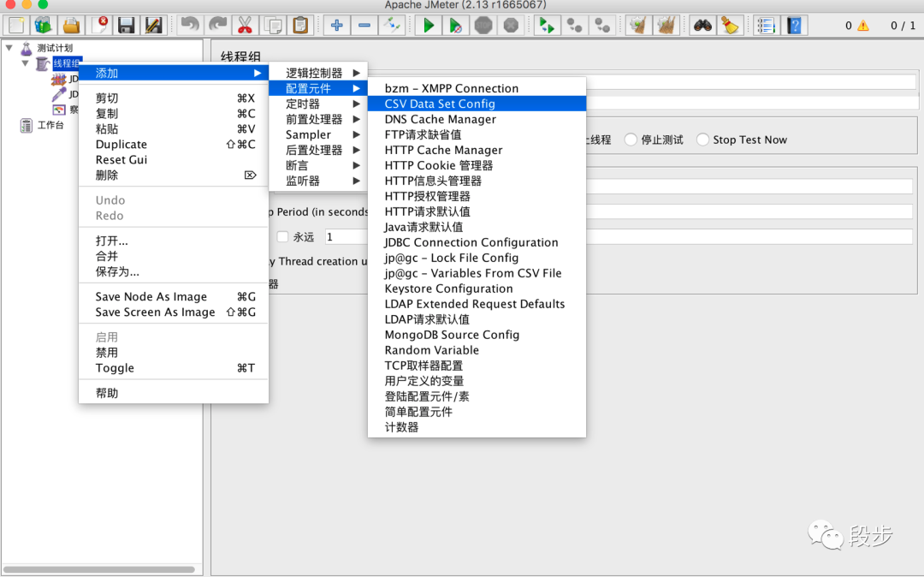
Task: Click the Paste clipboard icon
Action: pos(300,26)
